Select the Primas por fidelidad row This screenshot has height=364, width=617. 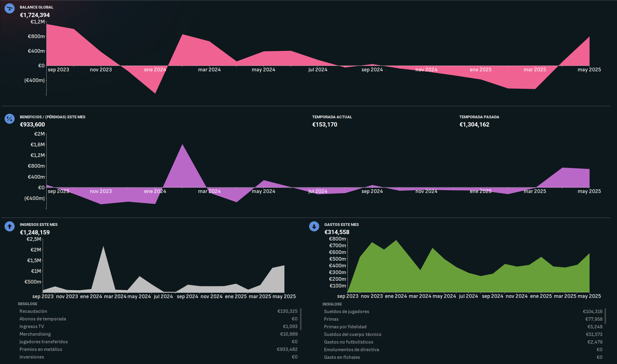point(463,327)
